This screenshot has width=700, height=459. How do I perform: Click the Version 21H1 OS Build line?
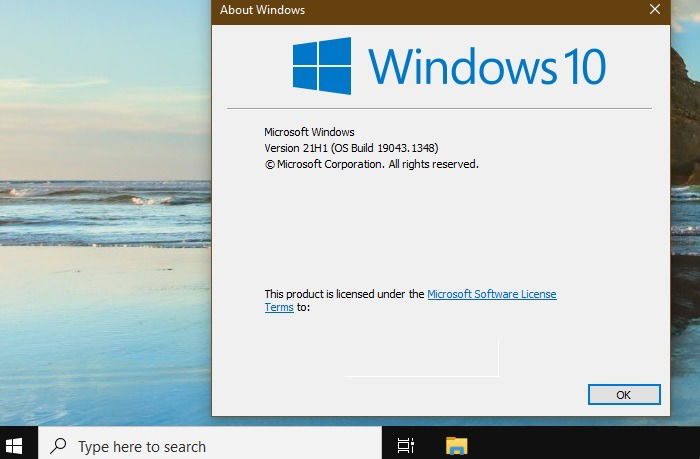pyautogui.click(x=351, y=148)
